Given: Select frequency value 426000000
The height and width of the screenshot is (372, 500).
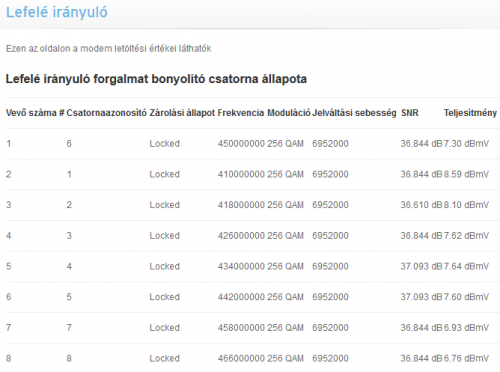Looking at the screenshot, I should pos(241,236).
